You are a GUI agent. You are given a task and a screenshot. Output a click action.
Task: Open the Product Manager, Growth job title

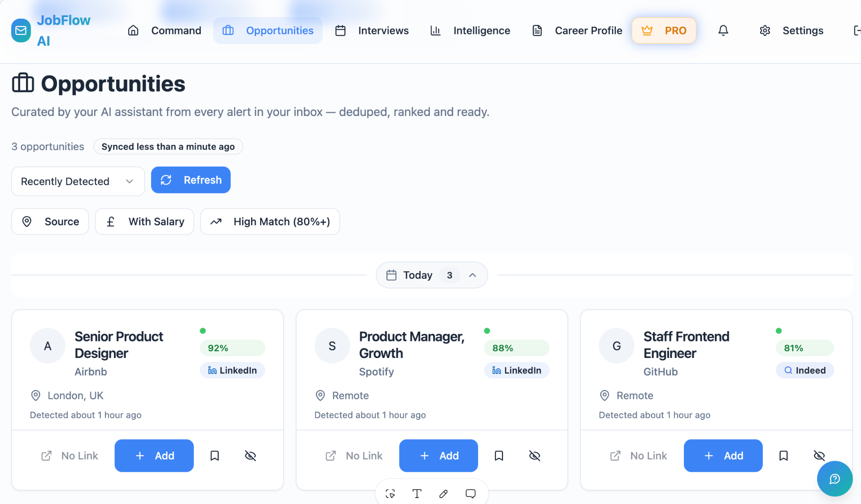412,345
